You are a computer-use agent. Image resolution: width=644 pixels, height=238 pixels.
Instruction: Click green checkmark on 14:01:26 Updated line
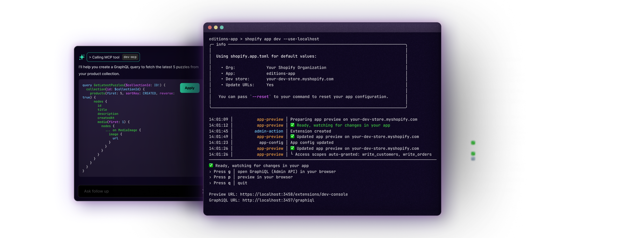(x=292, y=148)
